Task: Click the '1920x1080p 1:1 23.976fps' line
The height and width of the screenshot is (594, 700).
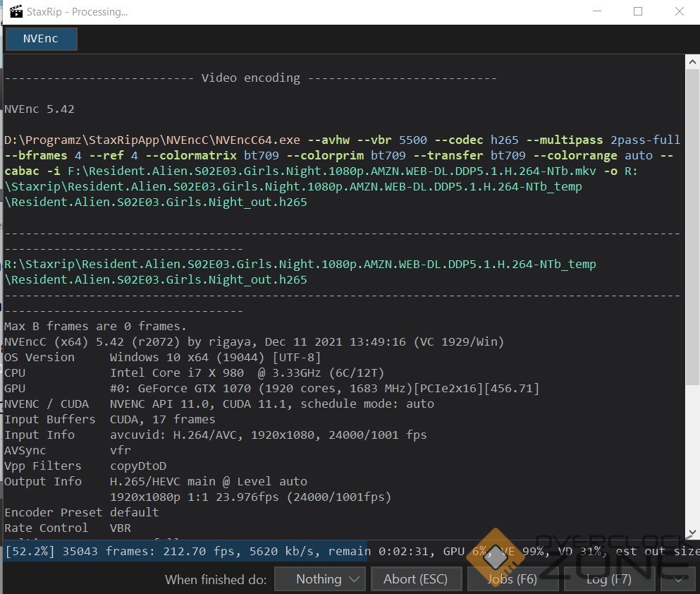Action: [250, 497]
